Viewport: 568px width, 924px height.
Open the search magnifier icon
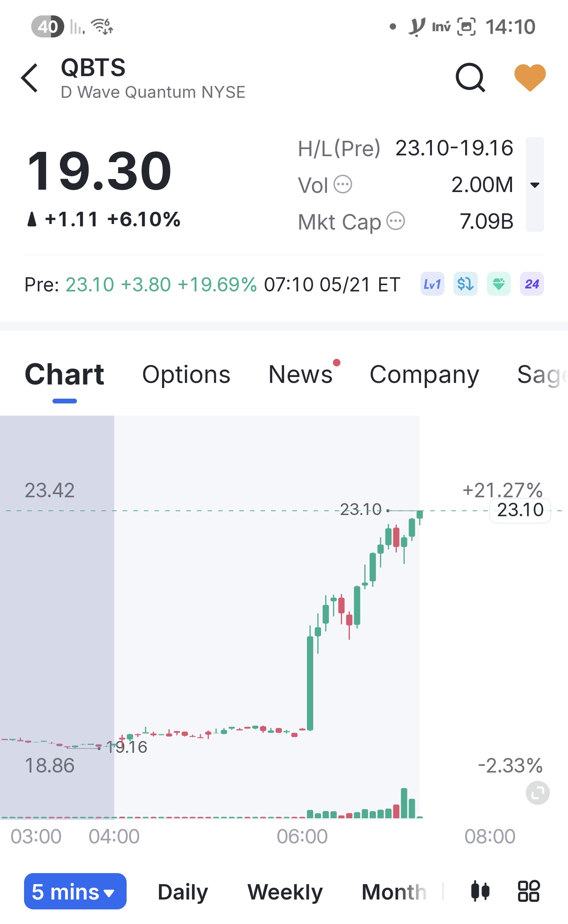click(470, 77)
